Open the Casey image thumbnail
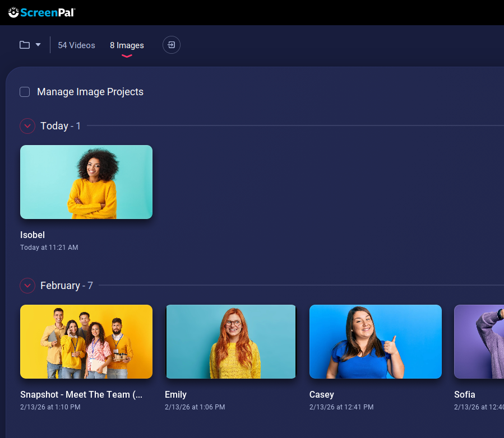This screenshot has height=438, width=504. point(376,342)
